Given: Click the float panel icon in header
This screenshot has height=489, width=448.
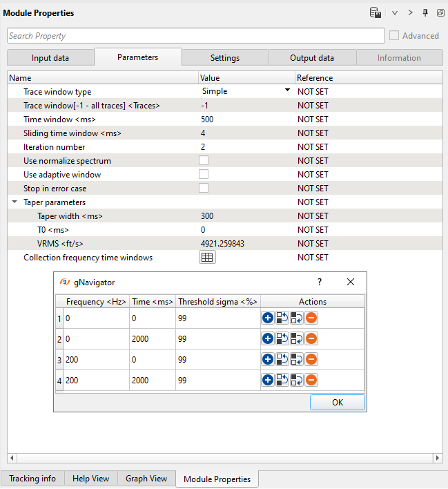Looking at the screenshot, I should tap(440, 12).
